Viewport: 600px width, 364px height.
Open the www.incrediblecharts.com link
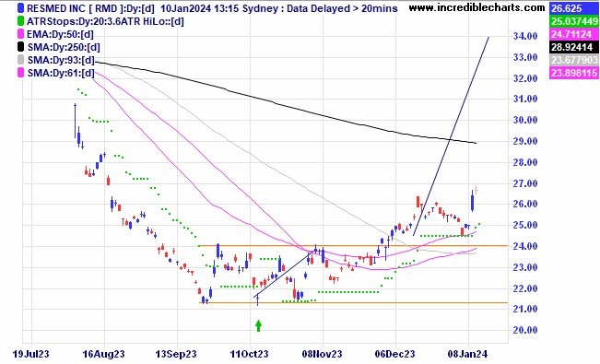476,7
